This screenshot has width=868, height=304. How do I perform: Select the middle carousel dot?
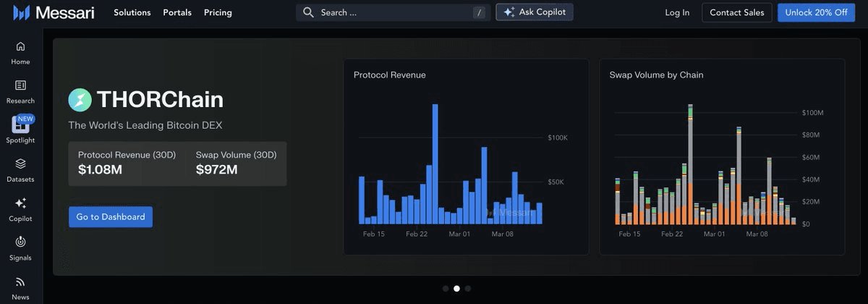coord(456,288)
